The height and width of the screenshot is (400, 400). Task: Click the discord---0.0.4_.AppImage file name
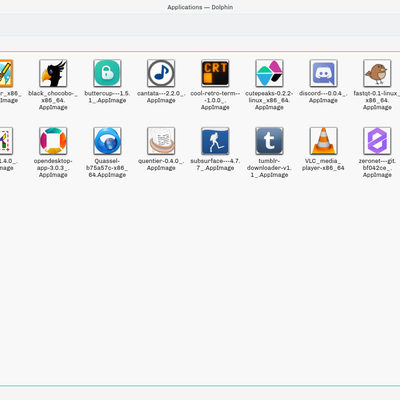[323, 97]
